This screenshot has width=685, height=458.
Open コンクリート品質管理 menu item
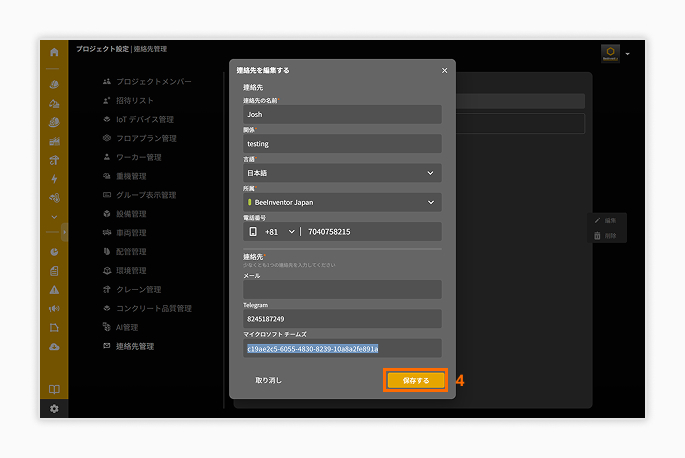pyautogui.click(x=147, y=308)
